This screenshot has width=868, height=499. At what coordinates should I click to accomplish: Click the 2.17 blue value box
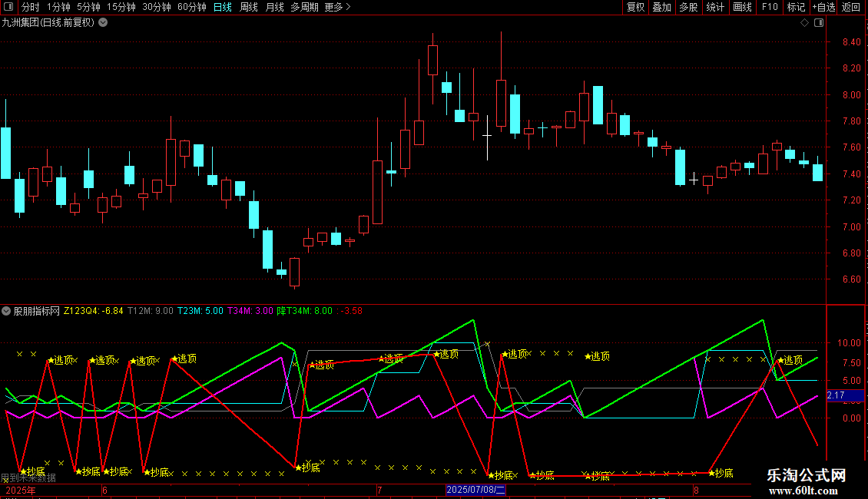pos(845,395)
